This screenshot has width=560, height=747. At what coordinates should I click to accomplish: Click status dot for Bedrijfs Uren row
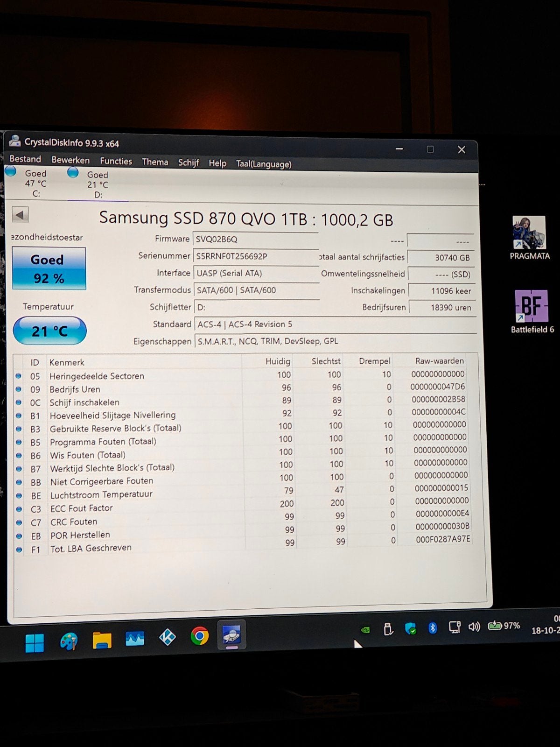(x=18, y=388)
